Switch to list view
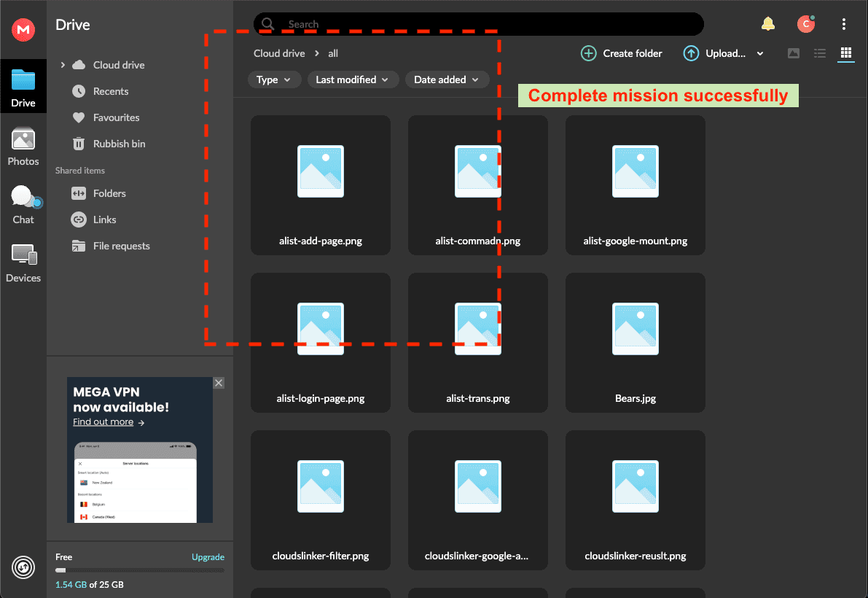The height and width of the screenshot is (598, 868). click(x=820, y=53)
